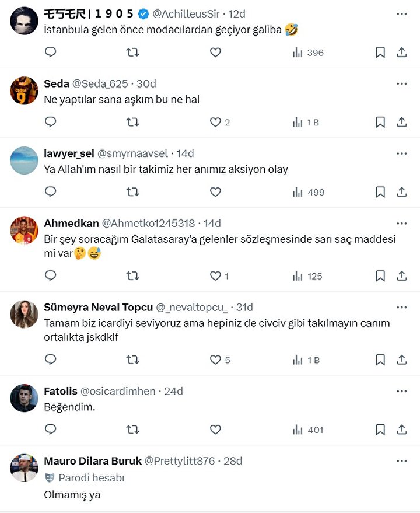Open more options for Seda's tweet

(401, 83)
